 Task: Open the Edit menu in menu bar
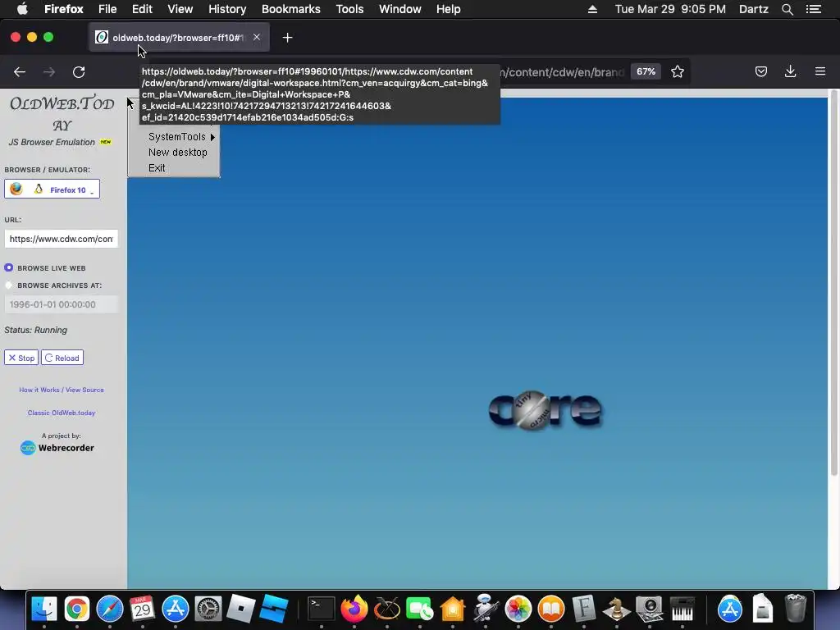click(142, 9)
